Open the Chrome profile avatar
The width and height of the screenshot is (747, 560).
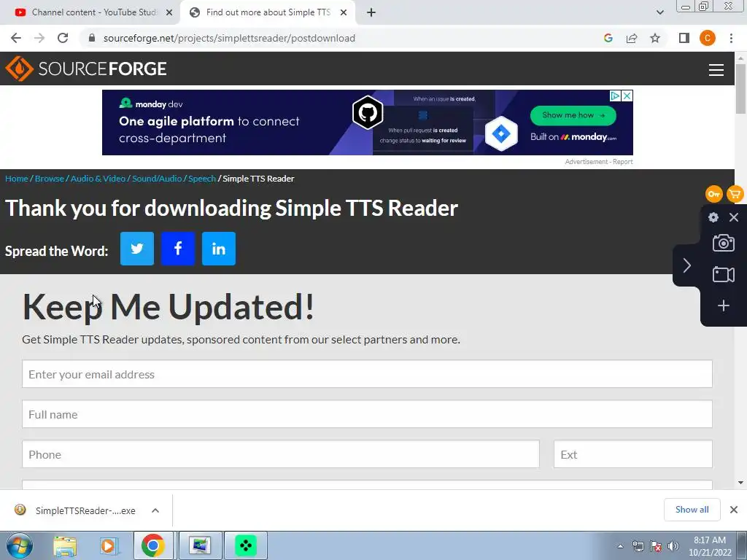[708, 38]
